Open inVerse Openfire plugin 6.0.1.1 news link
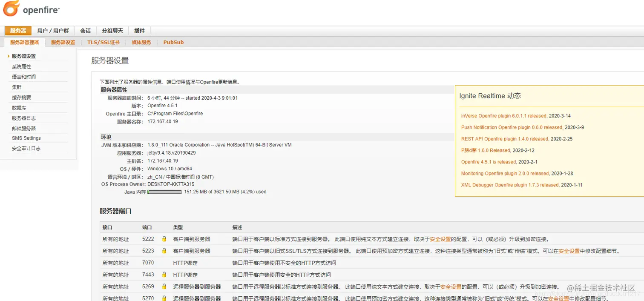The width and height of the screenshot is (644, 301). tap(503, 116)
